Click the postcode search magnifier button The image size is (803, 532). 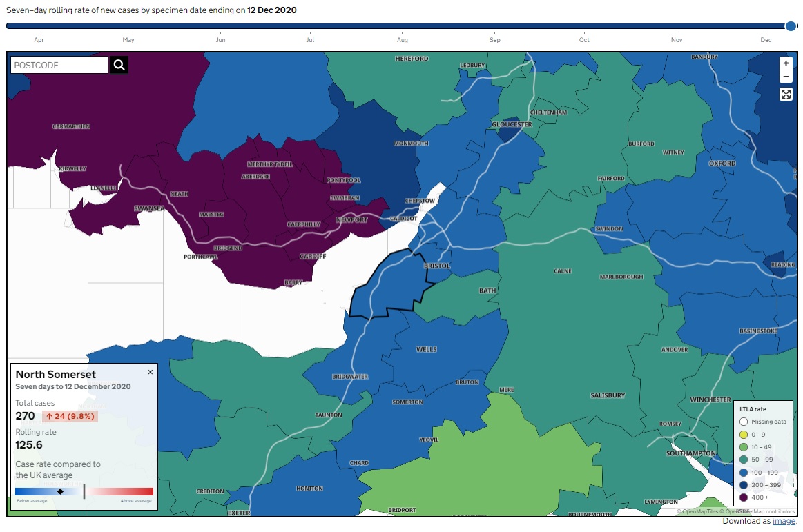(119, 65)
